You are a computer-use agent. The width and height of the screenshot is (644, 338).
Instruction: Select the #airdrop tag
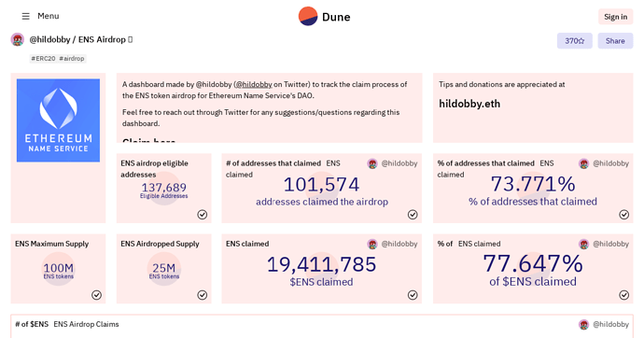pyautogui.click(x=72, y=58)
